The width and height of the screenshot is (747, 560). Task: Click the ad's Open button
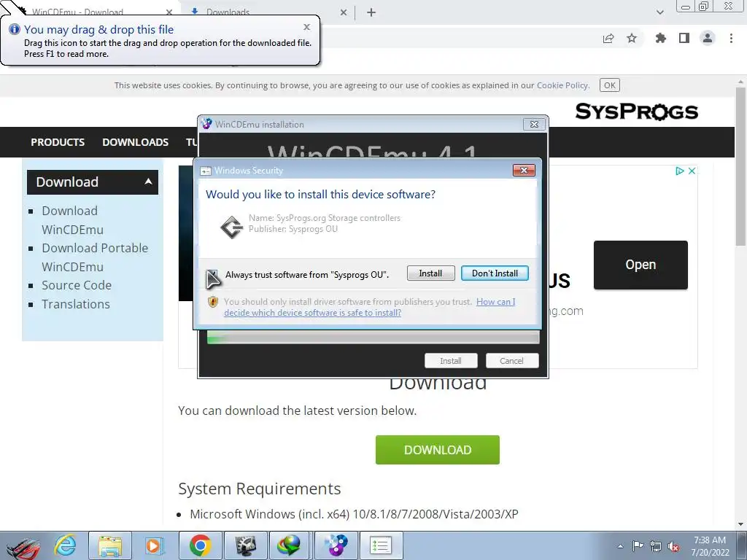click(x=640, y=265)
